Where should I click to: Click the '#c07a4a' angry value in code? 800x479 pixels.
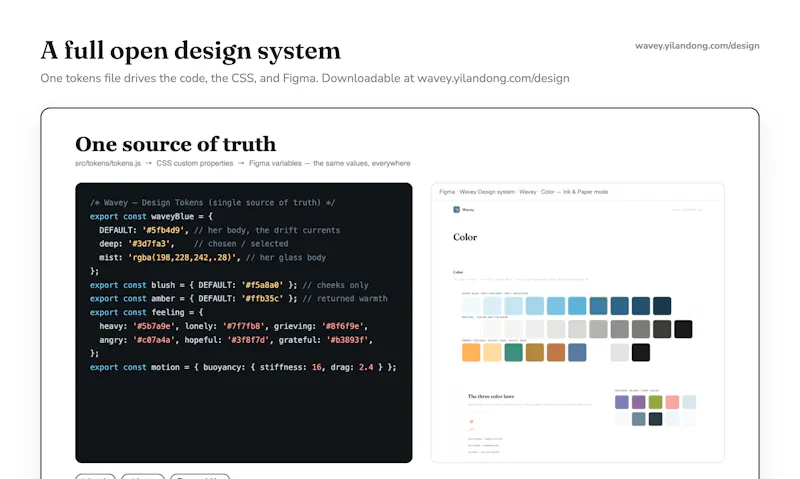[154, 340]
